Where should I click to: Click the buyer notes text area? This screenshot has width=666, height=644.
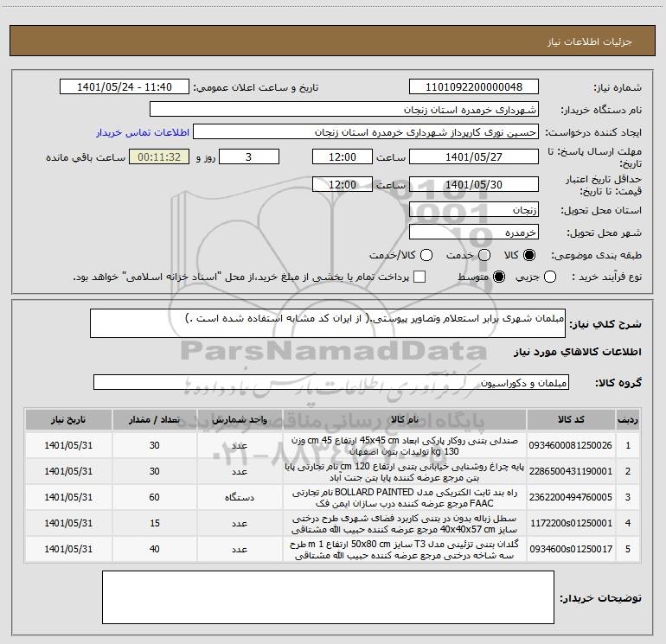(x=328, y=596)
